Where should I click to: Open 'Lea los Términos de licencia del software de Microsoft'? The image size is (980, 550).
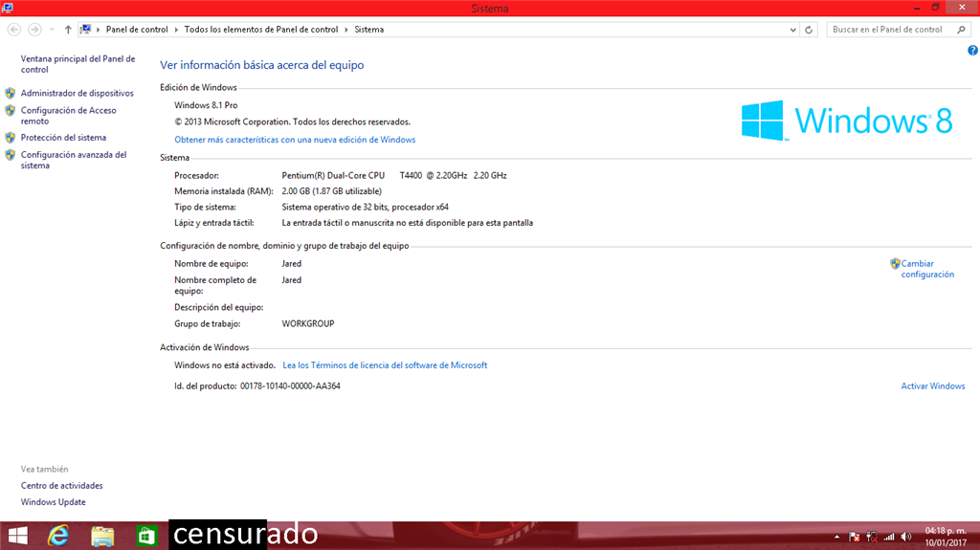(385, 365)
